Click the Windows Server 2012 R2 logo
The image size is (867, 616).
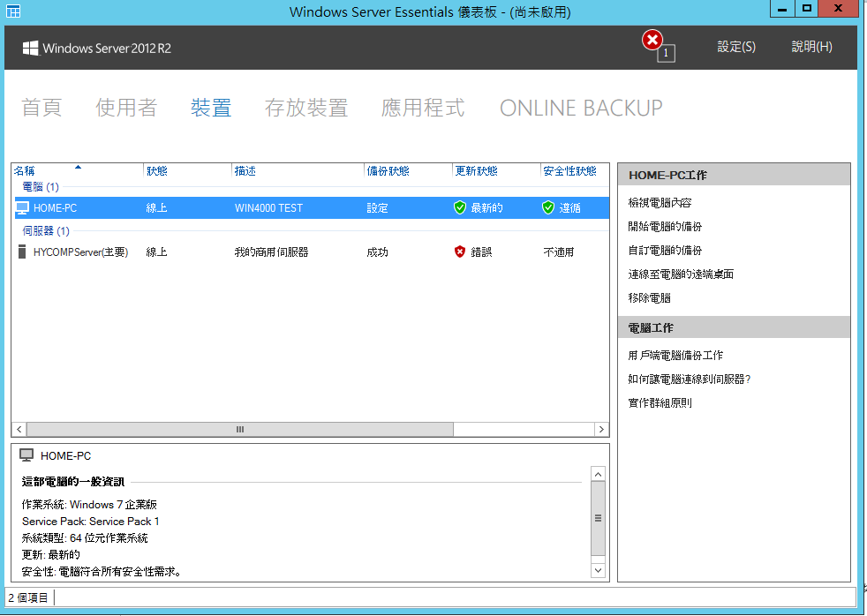pos(97,48)
